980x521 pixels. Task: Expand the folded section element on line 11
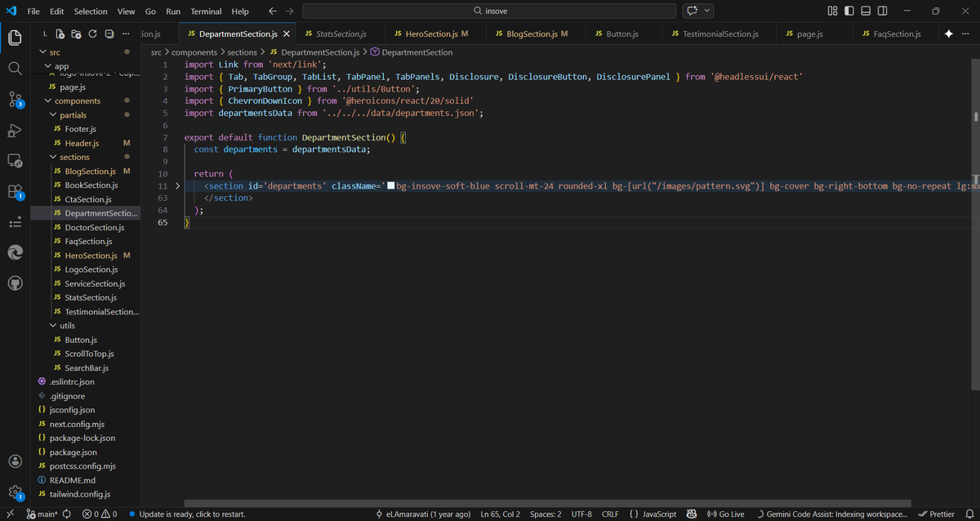[x=177, y=186]
